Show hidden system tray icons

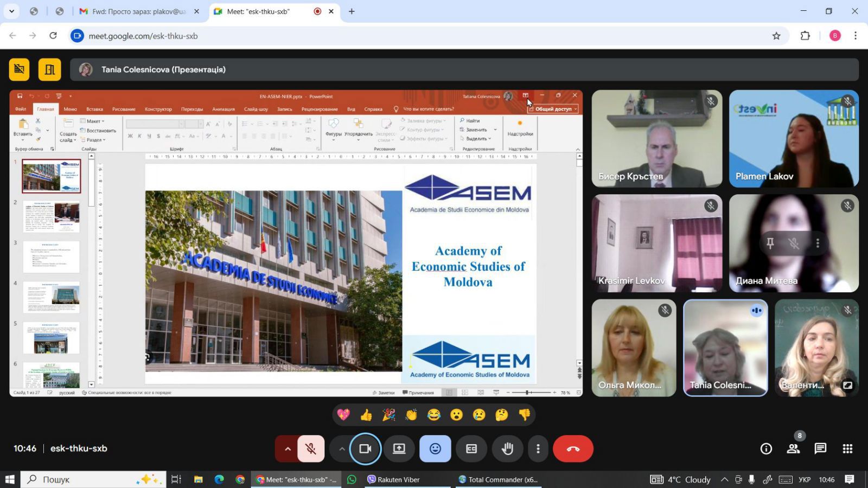click(x=724, y=479)
